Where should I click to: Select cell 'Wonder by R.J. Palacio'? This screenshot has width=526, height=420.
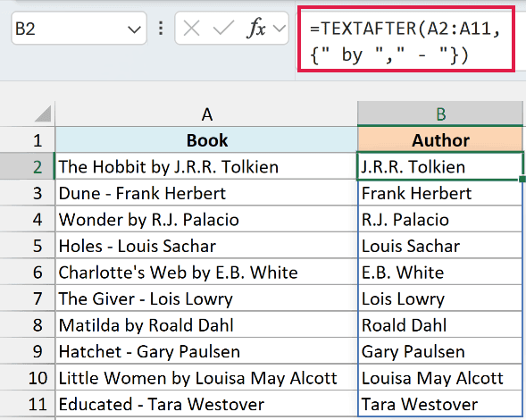[206, 219]
